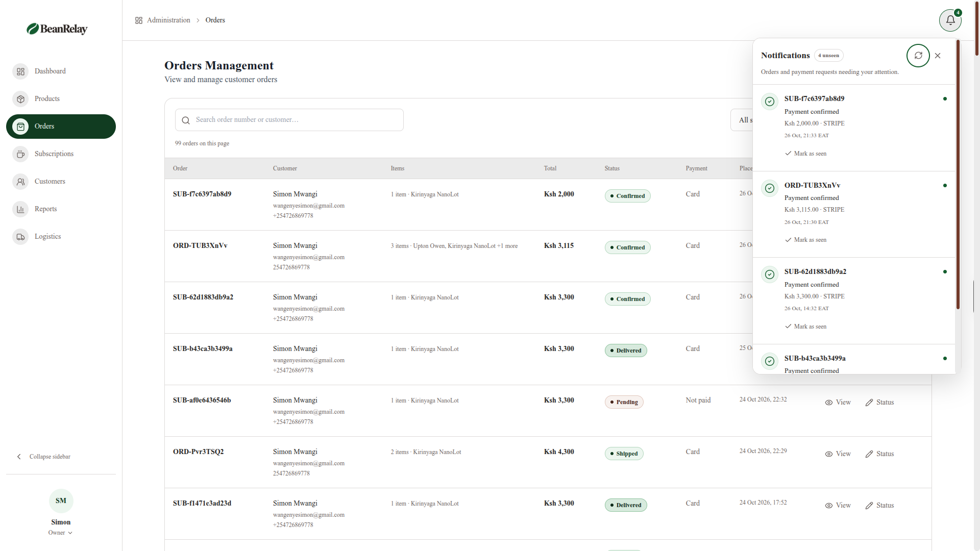Viewport: 980px width, 551px height.
Task: View order ORD-Pvr3TSQ2
Action: tap(838, 454)
